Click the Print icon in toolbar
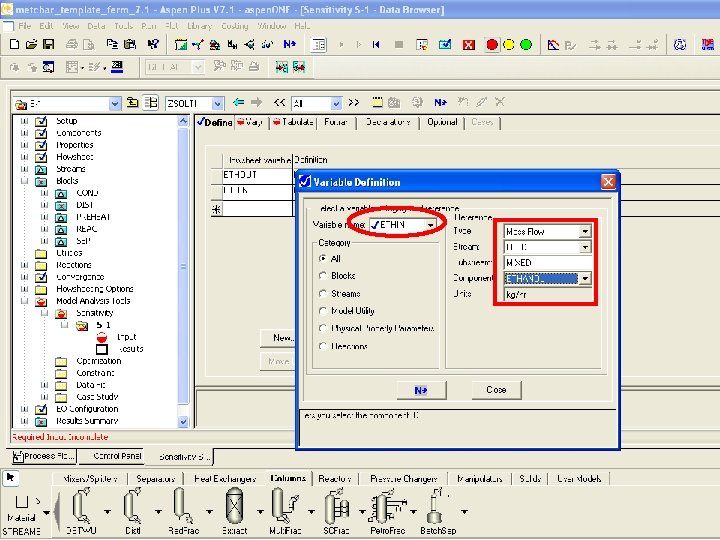 tap(72, 44)
